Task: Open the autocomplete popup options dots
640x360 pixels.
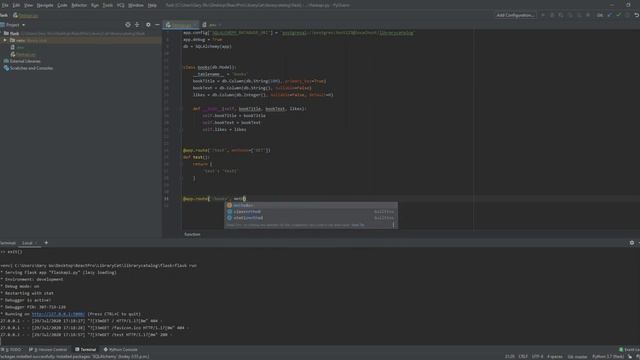Action: 393,225
